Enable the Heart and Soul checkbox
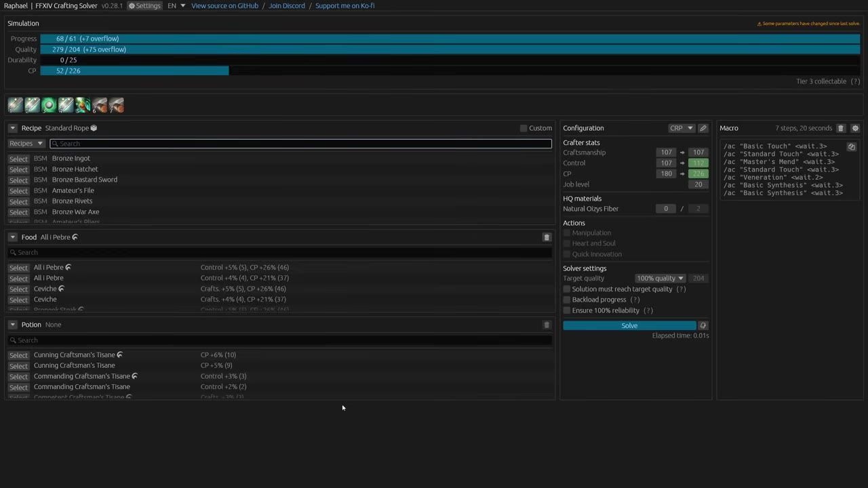This screenshot has height=488, width=868. click(567, 244)
